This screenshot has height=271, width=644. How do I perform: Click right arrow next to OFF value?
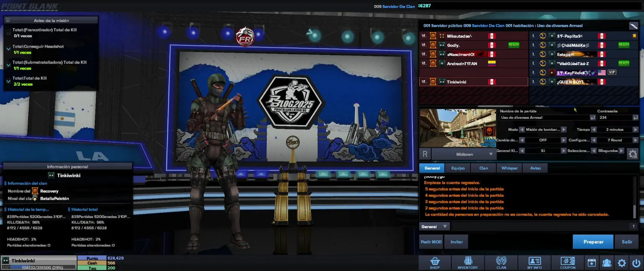(x=564, y=140)
